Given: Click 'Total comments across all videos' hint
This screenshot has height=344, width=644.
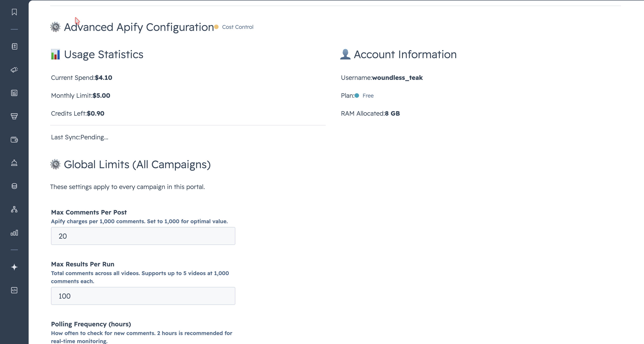Looking at the screenshot, I should click(140, 277).
